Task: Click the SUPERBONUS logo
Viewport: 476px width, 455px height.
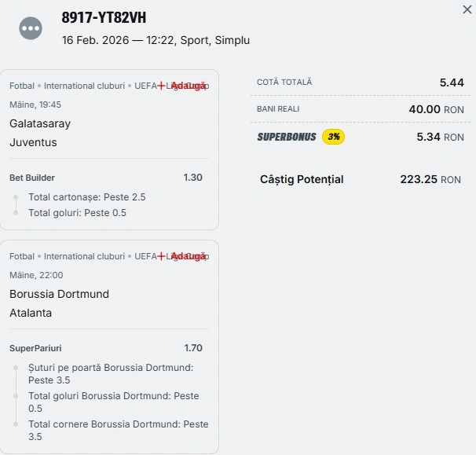Action: [287, 137]
